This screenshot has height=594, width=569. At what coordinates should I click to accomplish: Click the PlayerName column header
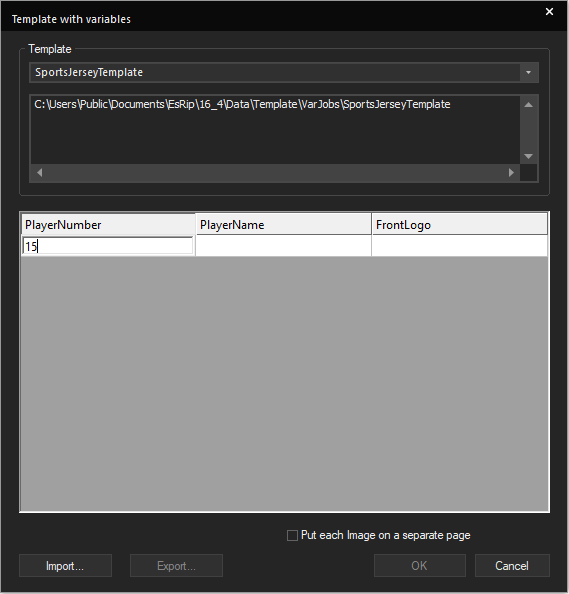[283, 225]
